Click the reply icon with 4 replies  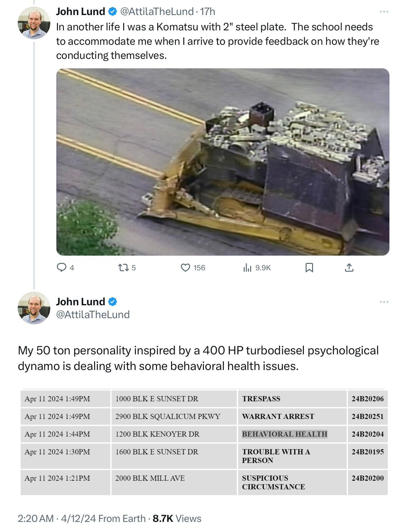(x=62, y=268)
